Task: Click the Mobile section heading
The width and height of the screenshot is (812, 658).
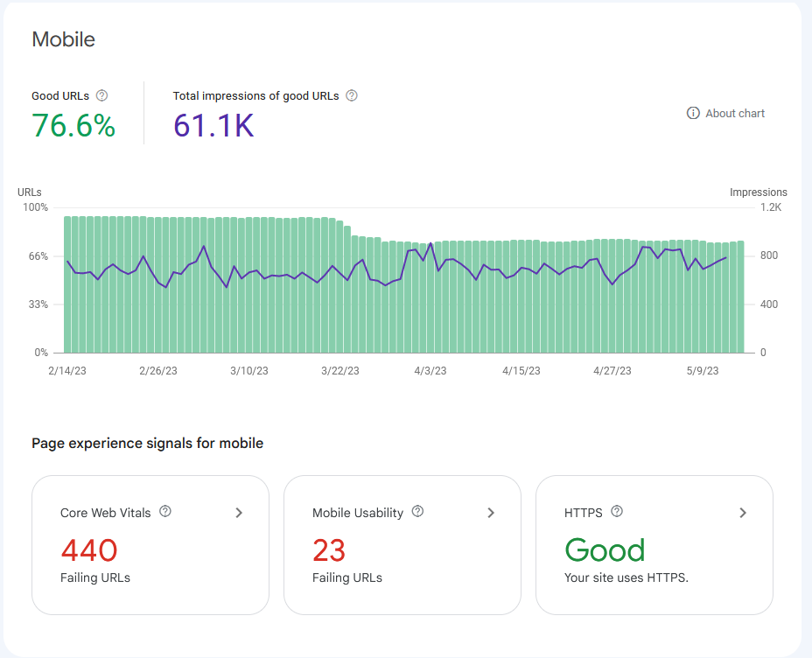Action: click(64, 39)
